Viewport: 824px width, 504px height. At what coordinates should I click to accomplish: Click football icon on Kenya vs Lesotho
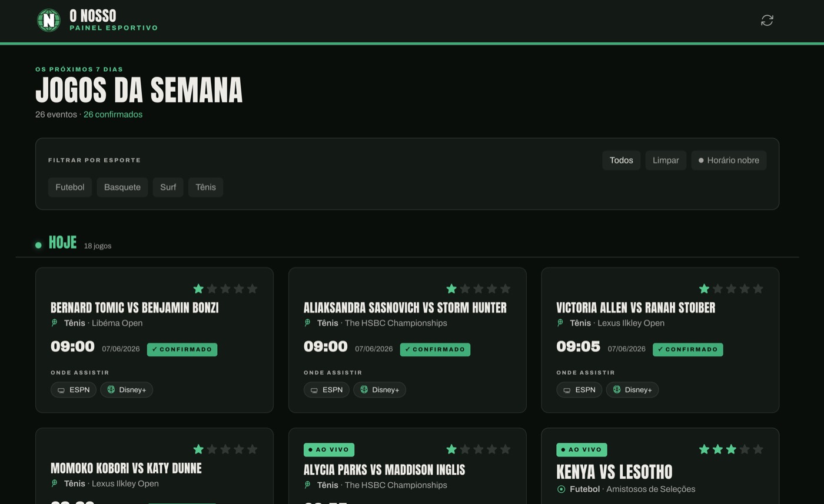[561, 489]
